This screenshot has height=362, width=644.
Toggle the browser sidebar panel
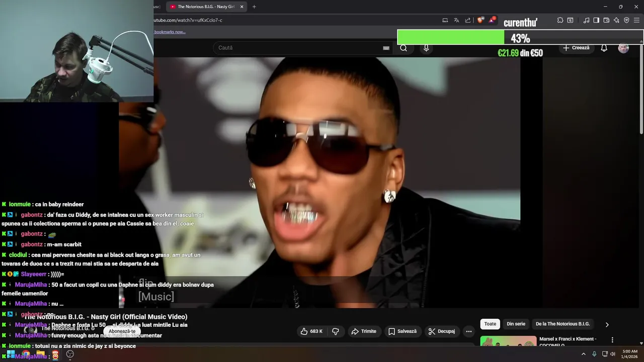[x=596, y=20]
